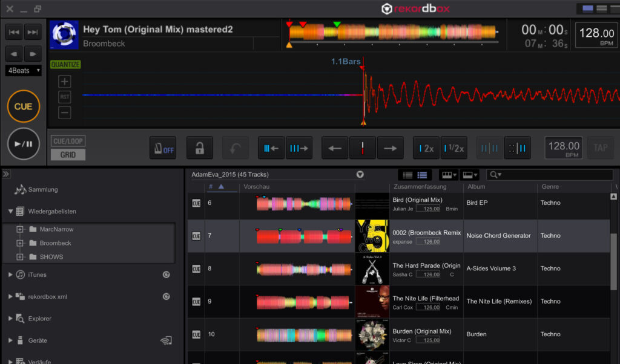Switch to simple list view icon
The height and width of the screenshot is (364, 620).
click(x=407, y=175)
